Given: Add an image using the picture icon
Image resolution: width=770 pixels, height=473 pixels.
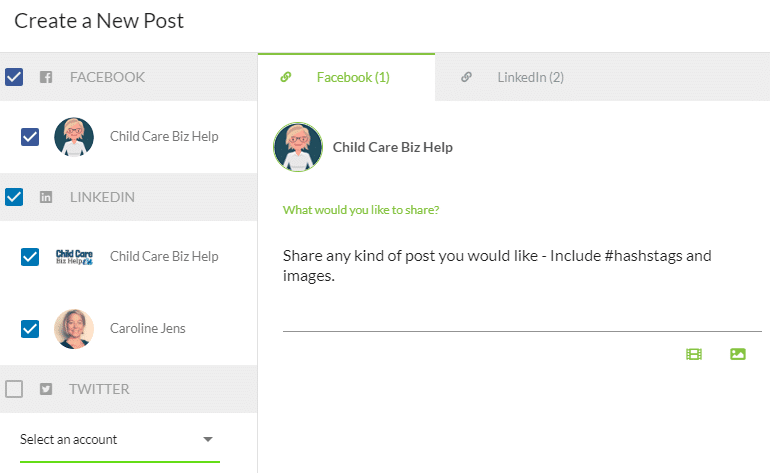Looking at the screenshot, I should [738, 354].
